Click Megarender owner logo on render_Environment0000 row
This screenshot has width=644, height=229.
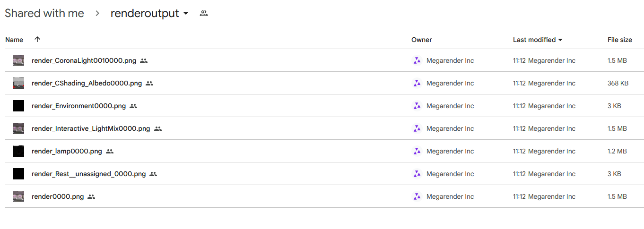pyautogui.click(x=417, y=106)
